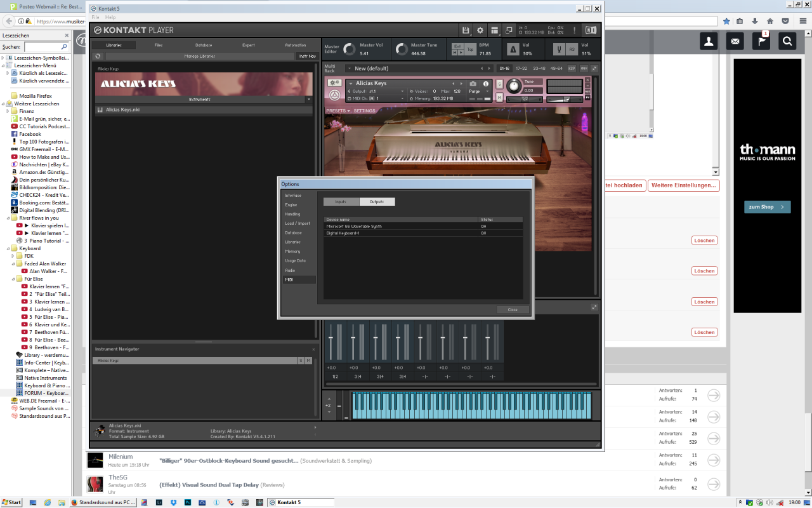This screenshot has height=508, width=812.
Task: Select the Inputs tab in Options
Action: pos(341,202)
